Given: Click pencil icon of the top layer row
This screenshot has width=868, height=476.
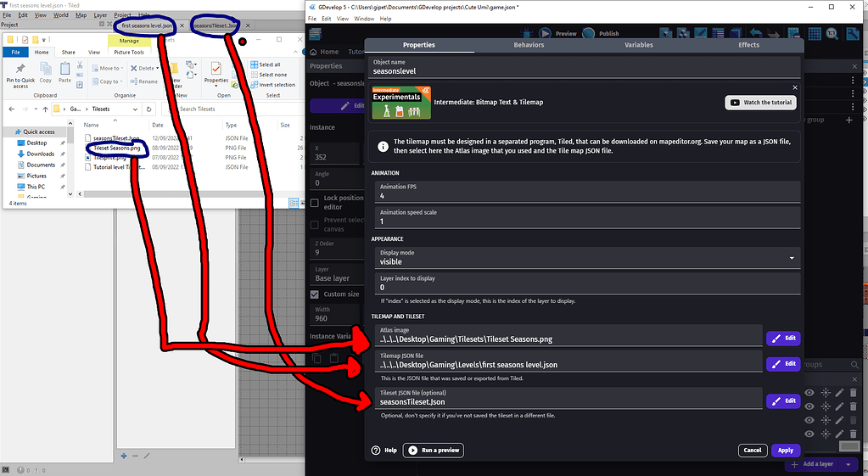Looking at the screenshot, I should (x=840, y=392).
